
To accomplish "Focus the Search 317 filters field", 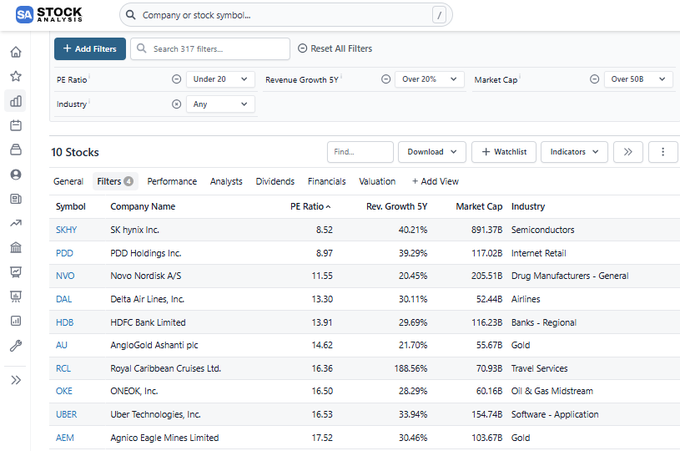I will point(210,49).
